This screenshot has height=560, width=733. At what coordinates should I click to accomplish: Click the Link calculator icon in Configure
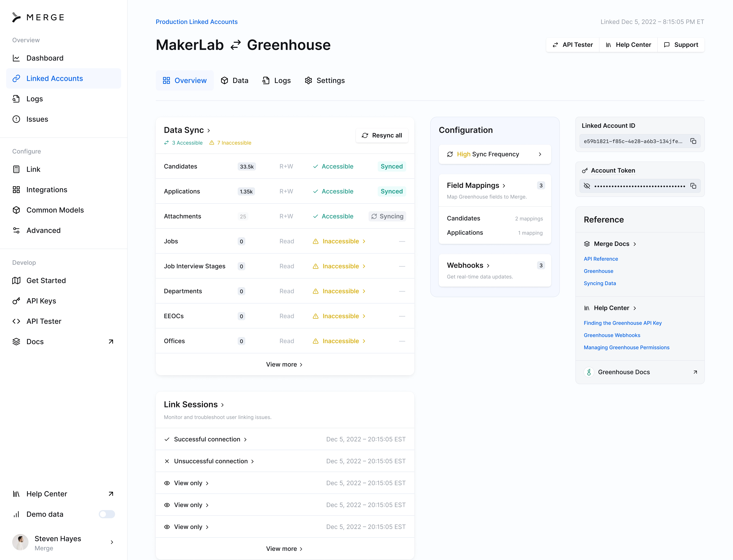click(16, 169)
